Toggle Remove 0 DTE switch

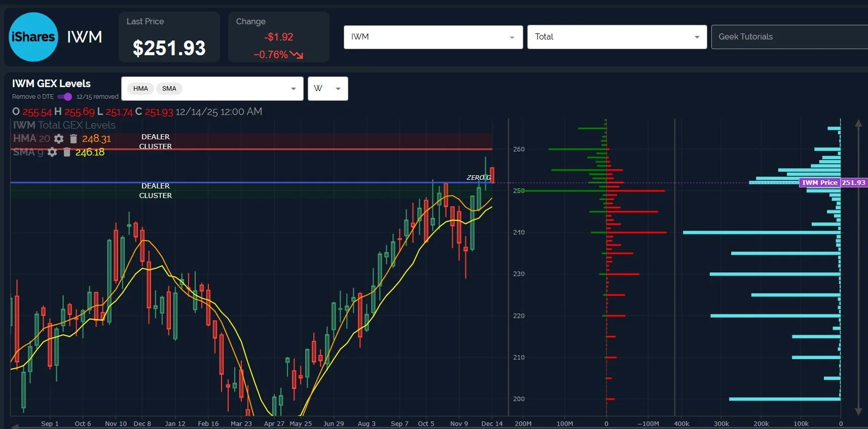[65, 97]
